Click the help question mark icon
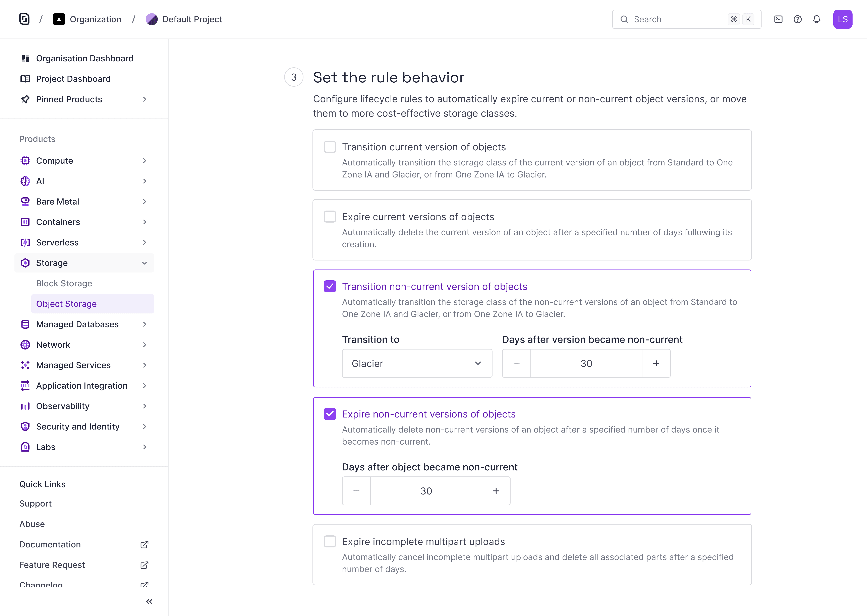The width and height of the screenshot is (867, 616). [x=798, y=19]
